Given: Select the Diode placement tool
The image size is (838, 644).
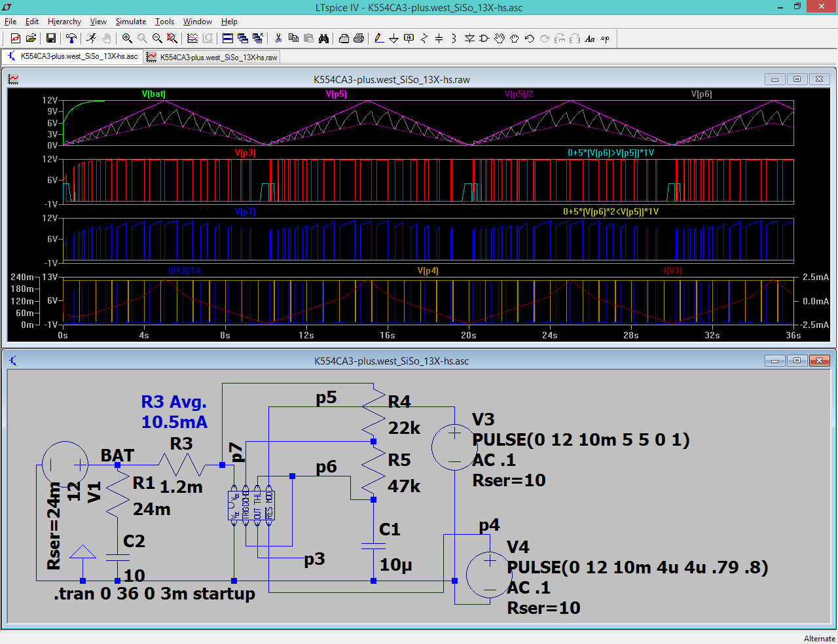Looking at the screenshot, I should [x=469, y=39].
